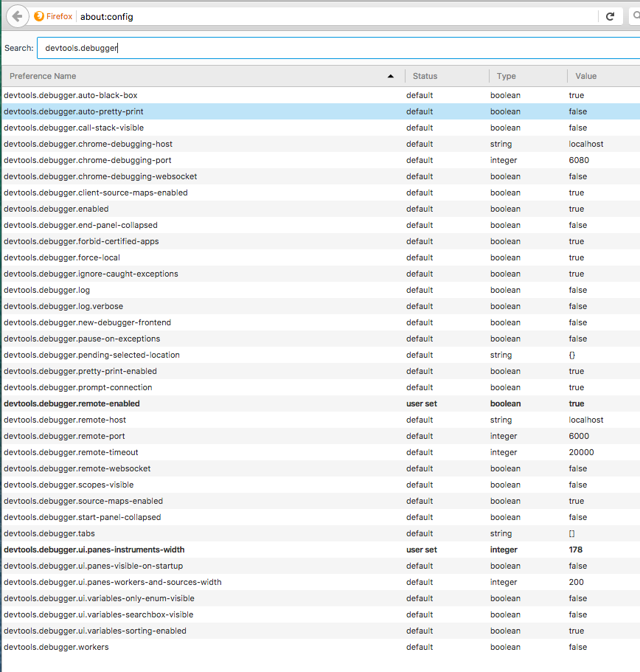Select devtools.debugger.chrome-debugging-websocket preference
The width and height of the screenshot is (640, 672).
click(321, 176)
